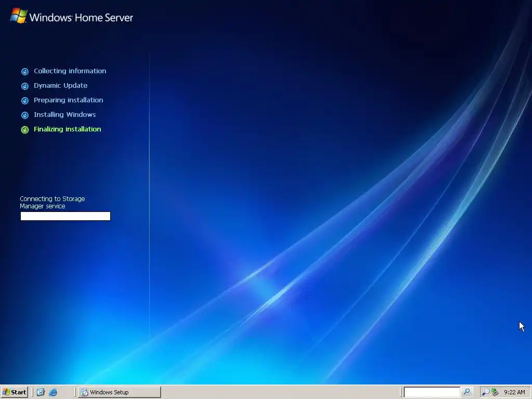
Task: Click the Windows Home Server logo flag
Action: coord(19,16)
